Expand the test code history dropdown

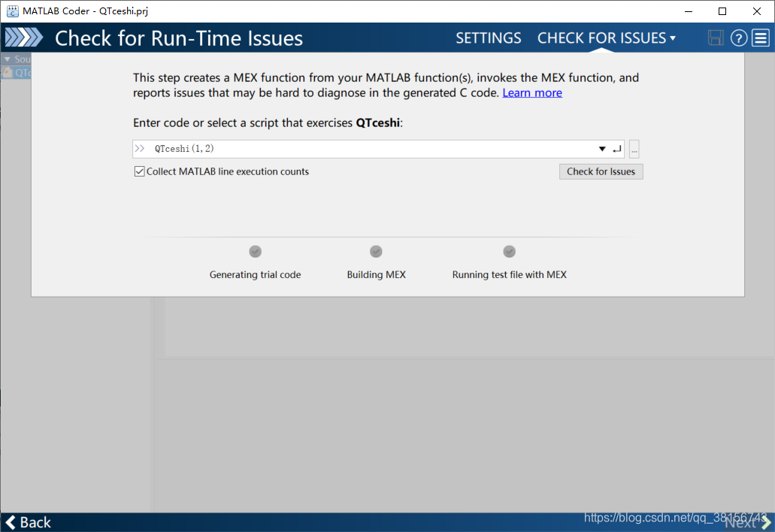[602, 149]
